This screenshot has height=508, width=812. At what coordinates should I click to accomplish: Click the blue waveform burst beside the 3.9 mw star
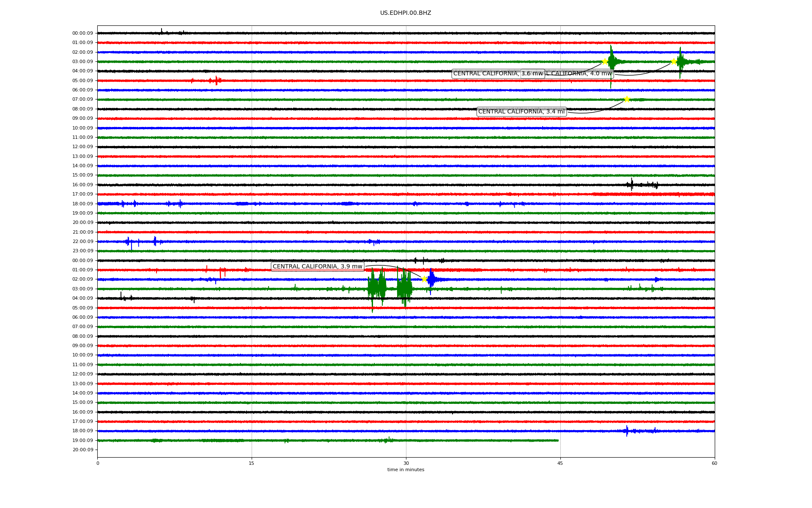point(431,279)
